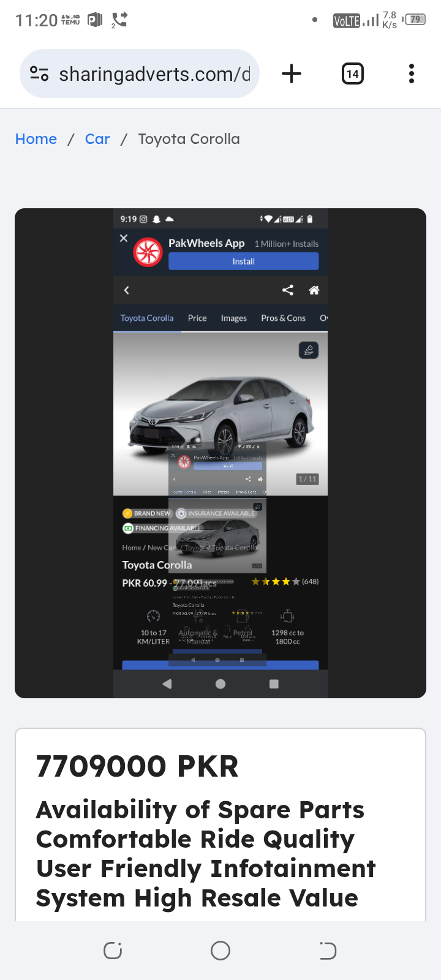Open the tab switcher showing 14 tabs
This screenshot has height=980, width=441.
click(352, 74)
